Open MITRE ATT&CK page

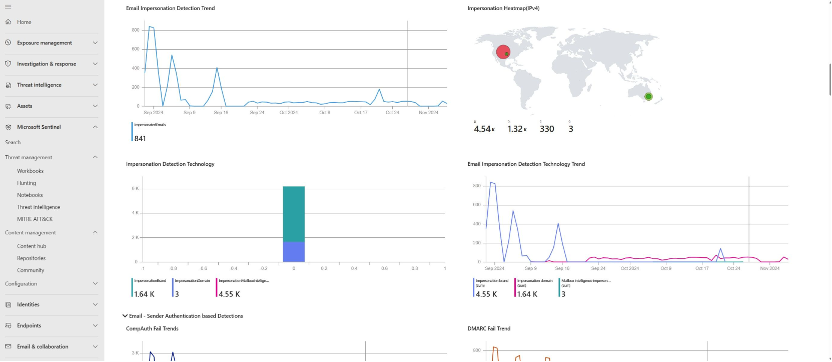(34, 219)
